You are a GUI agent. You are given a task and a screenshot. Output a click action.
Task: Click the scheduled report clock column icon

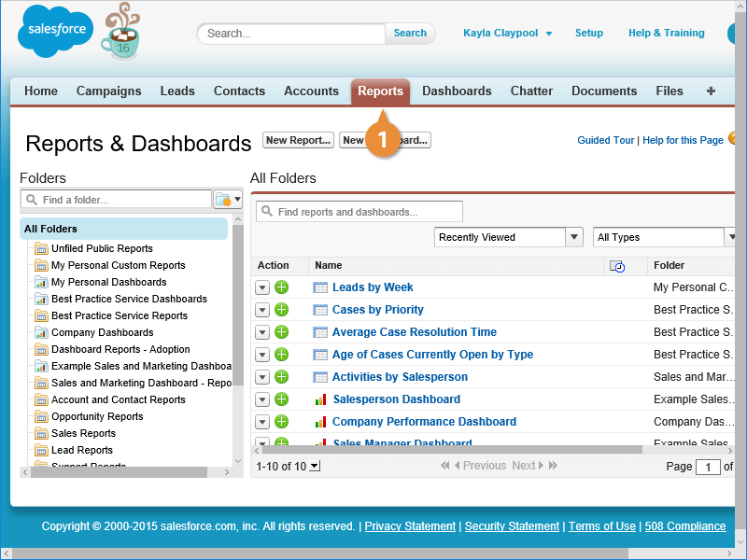pos(617,266)
